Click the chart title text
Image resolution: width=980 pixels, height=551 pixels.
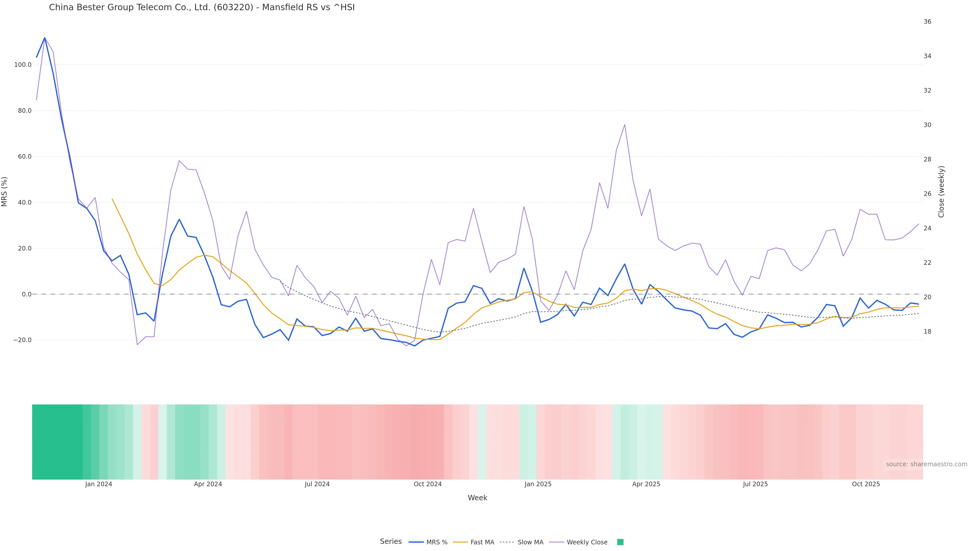point(202,7)
